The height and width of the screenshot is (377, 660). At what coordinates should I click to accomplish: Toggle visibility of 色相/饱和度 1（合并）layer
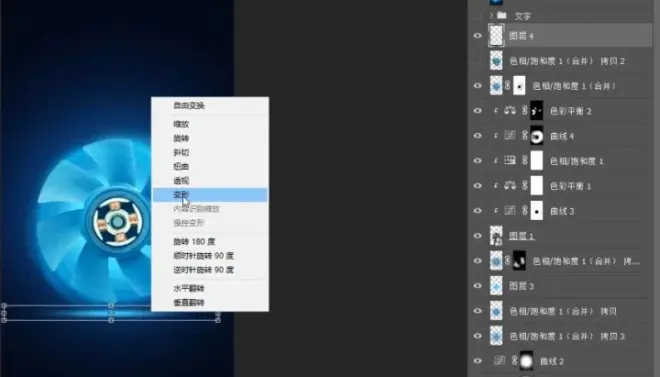pos(477,86)
